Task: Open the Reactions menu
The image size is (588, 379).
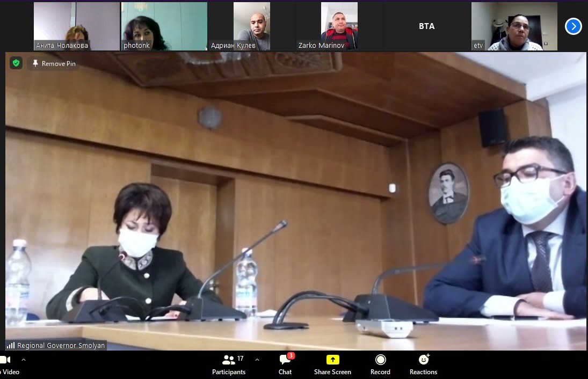Action: (x=423, y=365)
